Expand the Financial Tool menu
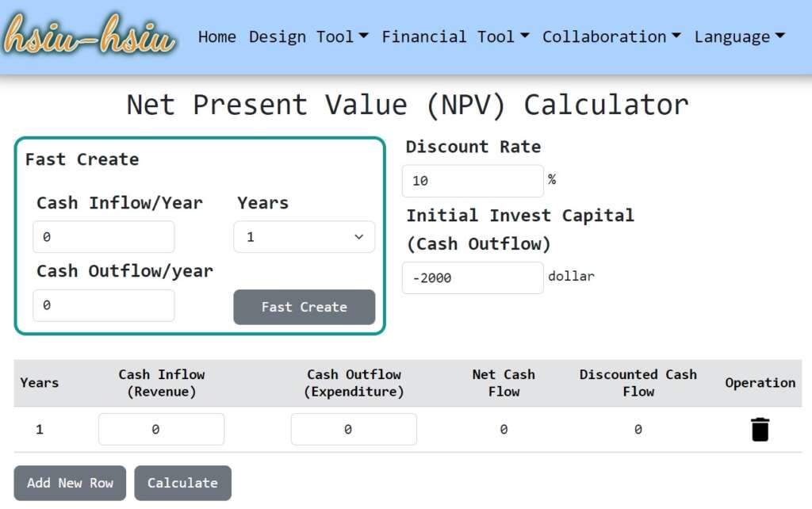812x509 pixels. [x=455, y=36]
